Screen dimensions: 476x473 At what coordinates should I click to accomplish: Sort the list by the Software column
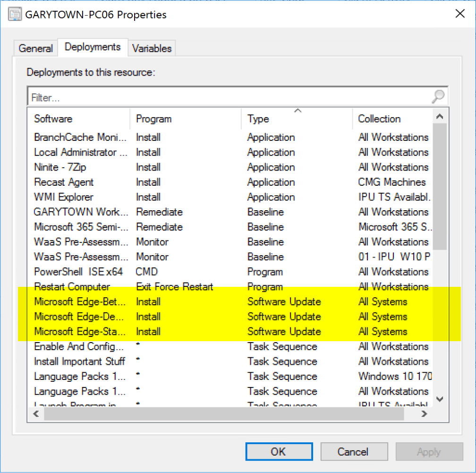click(53, 119)
